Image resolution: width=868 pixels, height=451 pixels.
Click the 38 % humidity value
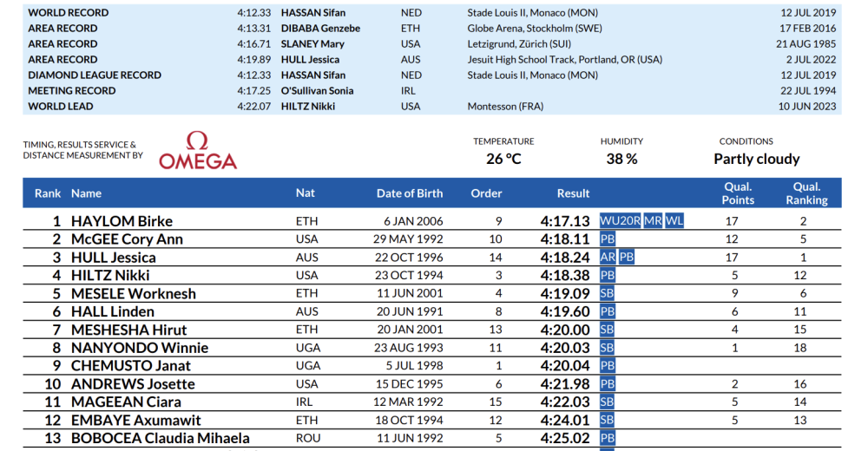[x=621, y=159]
